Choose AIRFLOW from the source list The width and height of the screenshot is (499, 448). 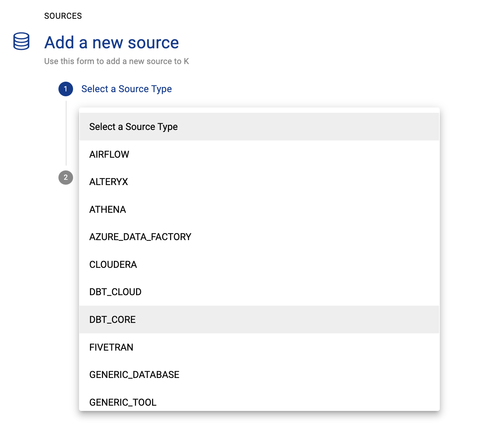point(109,154)
